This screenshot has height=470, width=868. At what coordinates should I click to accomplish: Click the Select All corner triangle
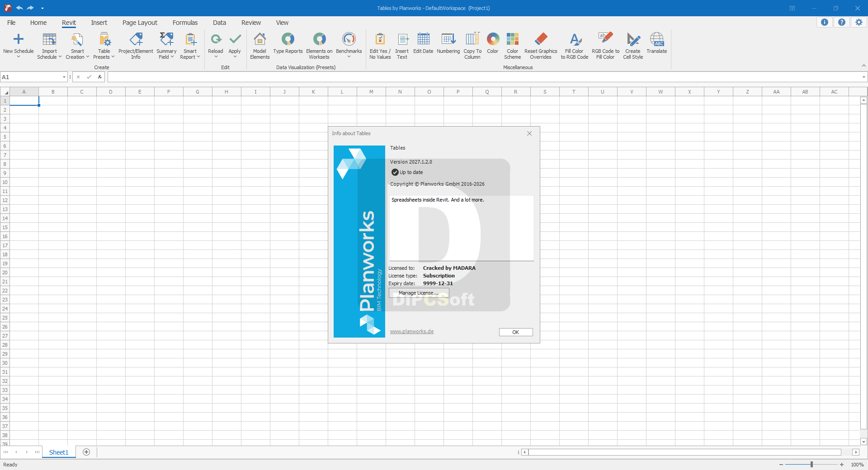[5, 92]
